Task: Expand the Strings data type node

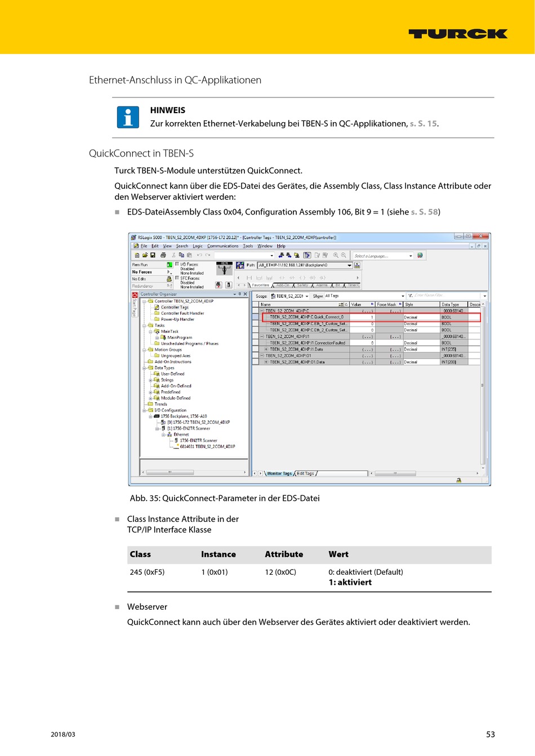Action: (x=150, y=380)
